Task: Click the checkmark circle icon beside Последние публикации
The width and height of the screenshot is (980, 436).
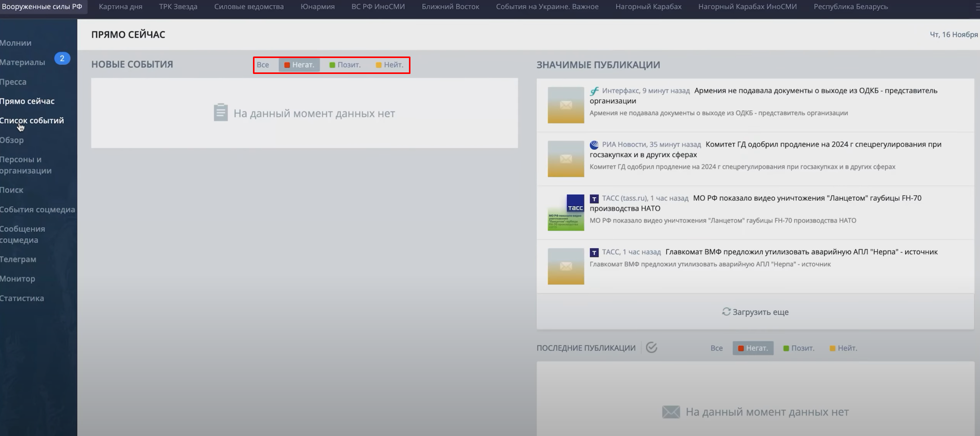Action: pyautogui.click(x=652, y=348)
